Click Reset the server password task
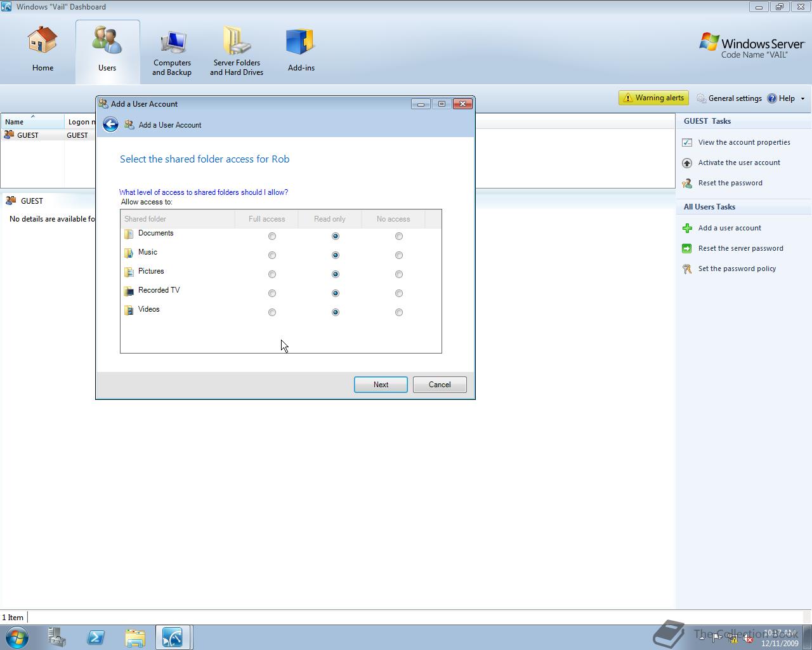The width and height of the screenshot is (812, 650). [x=740, y=248]
